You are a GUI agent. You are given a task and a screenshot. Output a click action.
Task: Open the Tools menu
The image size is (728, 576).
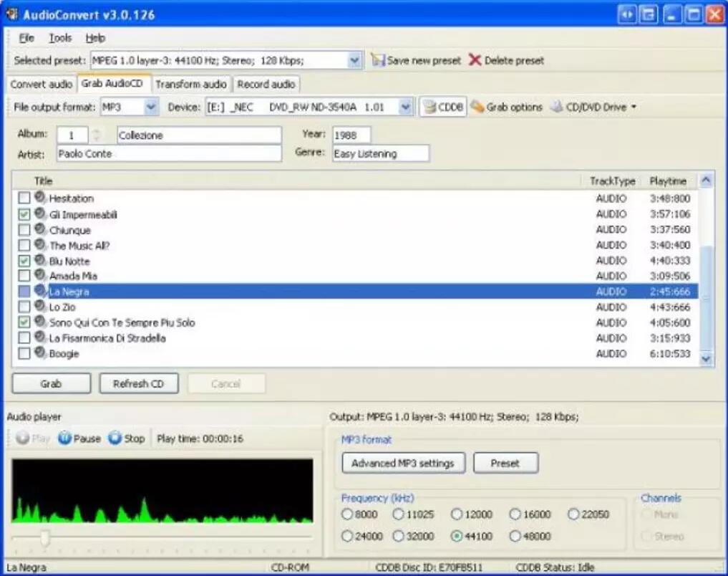pyautogui.click(x=60, y=38)
